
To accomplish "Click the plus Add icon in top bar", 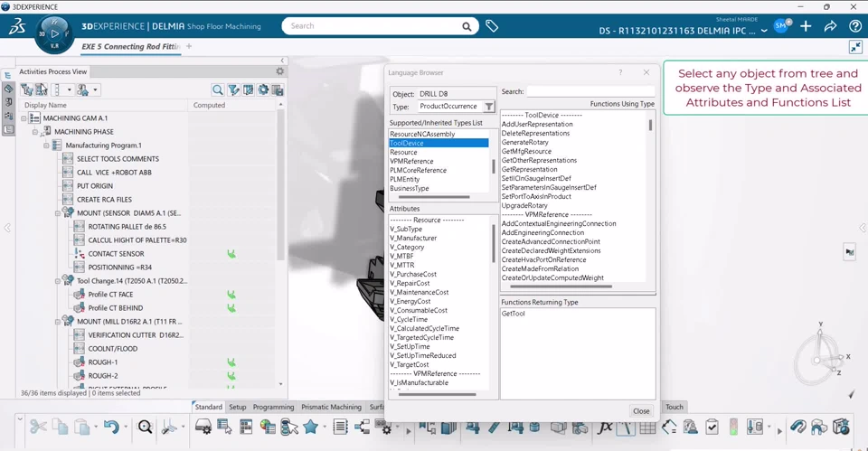I will (x=806, y=26).
